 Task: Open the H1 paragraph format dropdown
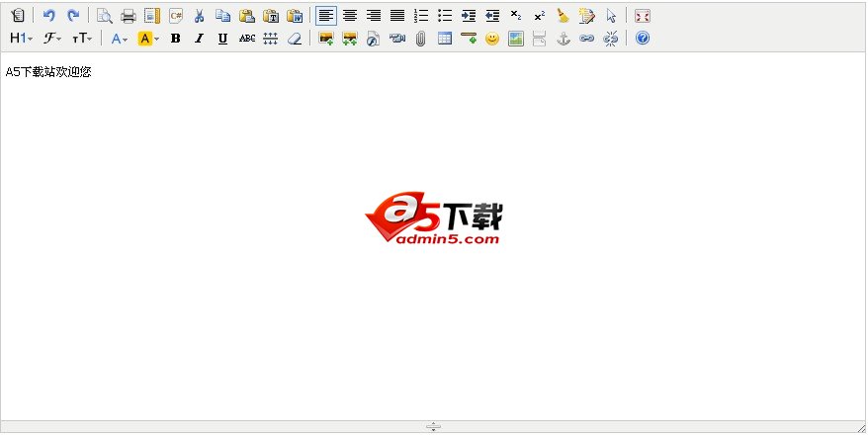pyautogui.click(x=22, y=39)
